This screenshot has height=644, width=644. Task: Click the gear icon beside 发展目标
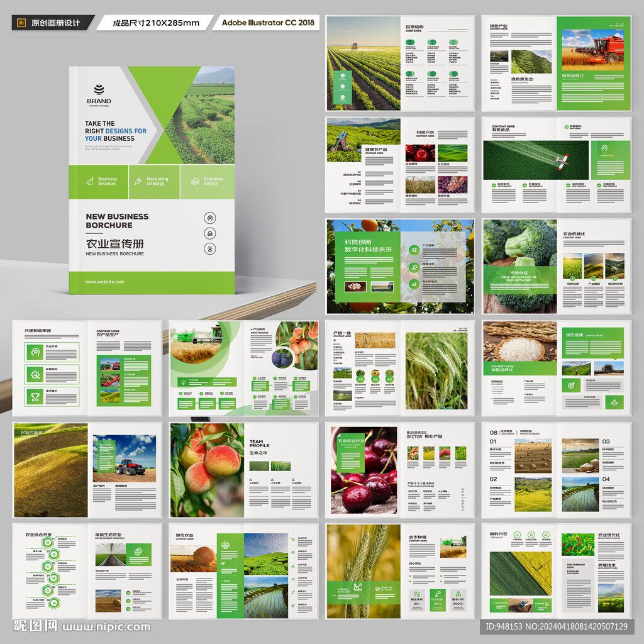click(x=35, y=375)
